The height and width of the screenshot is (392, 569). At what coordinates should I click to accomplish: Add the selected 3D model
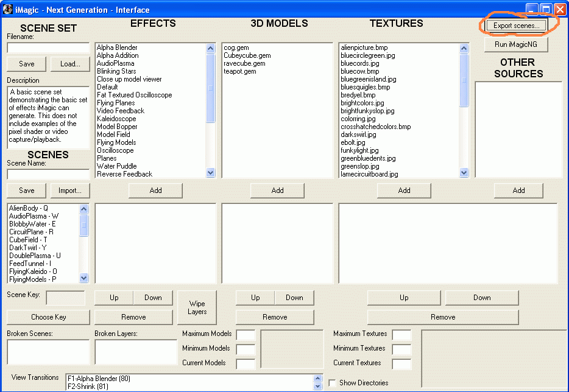pos(278,191)
